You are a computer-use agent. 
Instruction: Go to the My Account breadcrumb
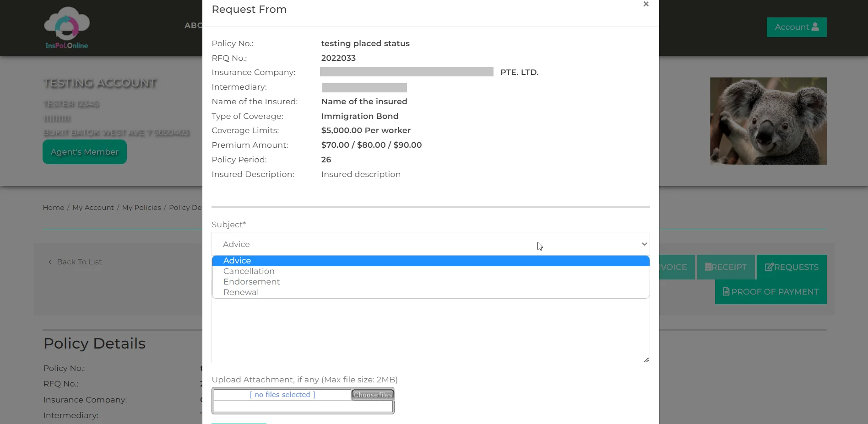coord(93,208)
